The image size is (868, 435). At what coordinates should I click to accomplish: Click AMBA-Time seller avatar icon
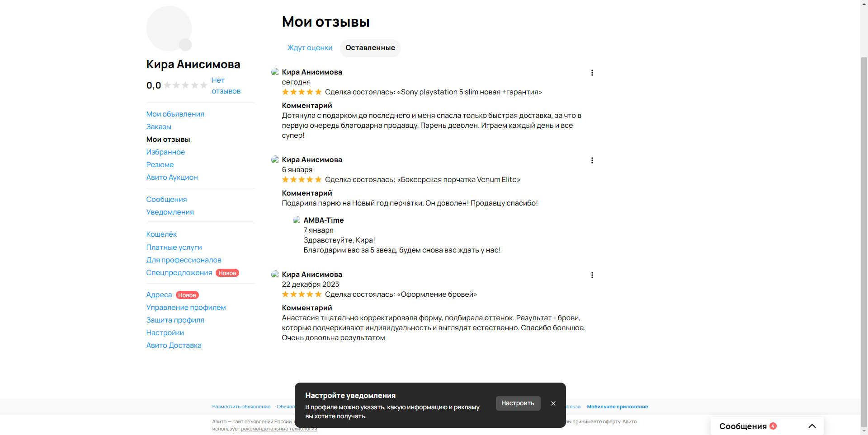pyautogui.click(x=297, y=220)
